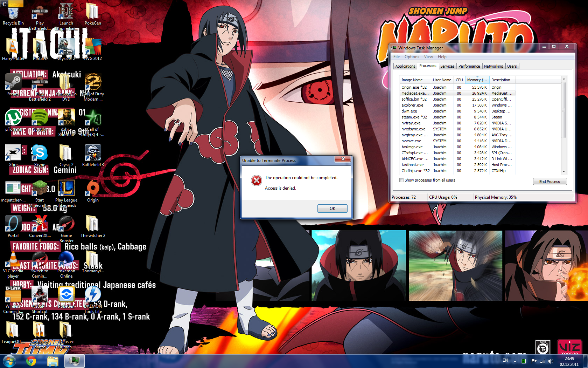Show hidden tray icons arrow

coord(515,361)
